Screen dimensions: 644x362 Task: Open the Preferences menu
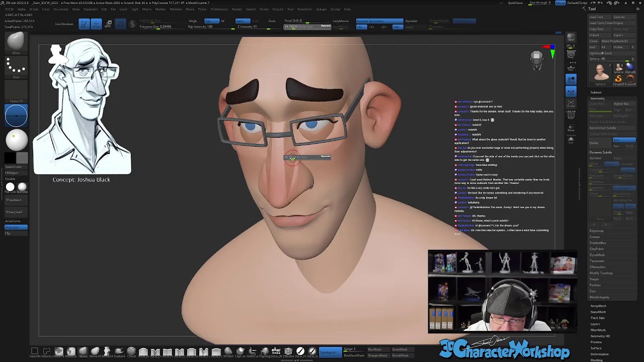coord(219,9)
